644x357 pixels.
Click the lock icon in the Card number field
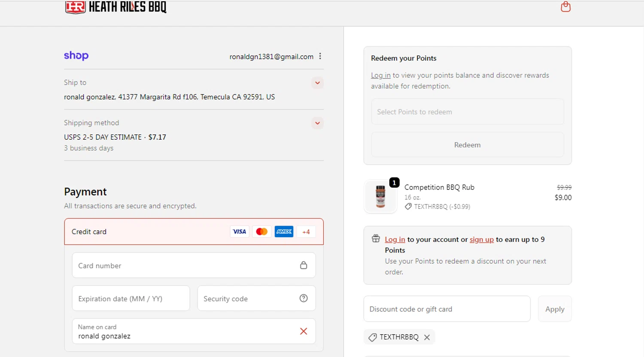point(304,265)
